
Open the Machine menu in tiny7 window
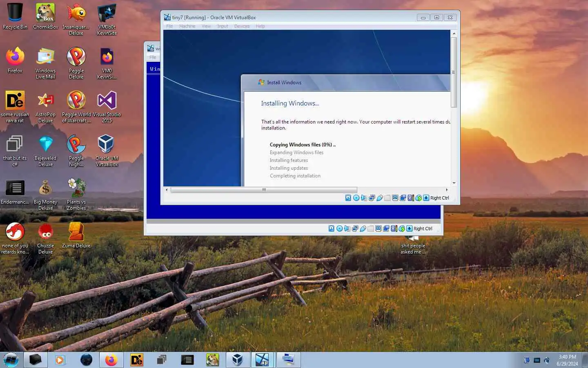tap(187, 26)
